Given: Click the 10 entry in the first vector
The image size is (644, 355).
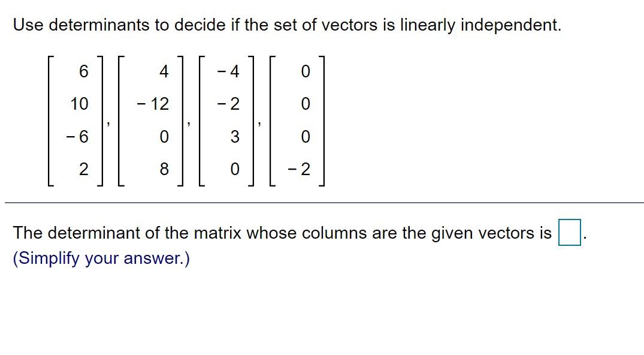Looking at the screenshot, I should tap(80, 104).
